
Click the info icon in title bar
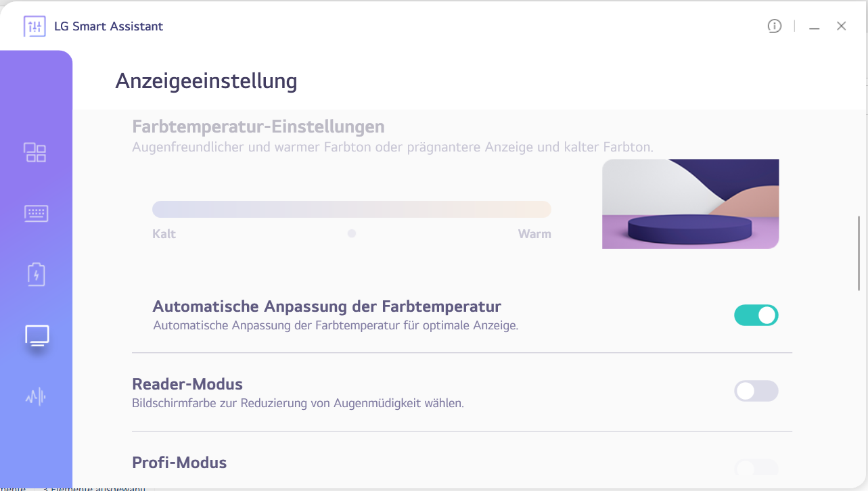coord(775,26)
